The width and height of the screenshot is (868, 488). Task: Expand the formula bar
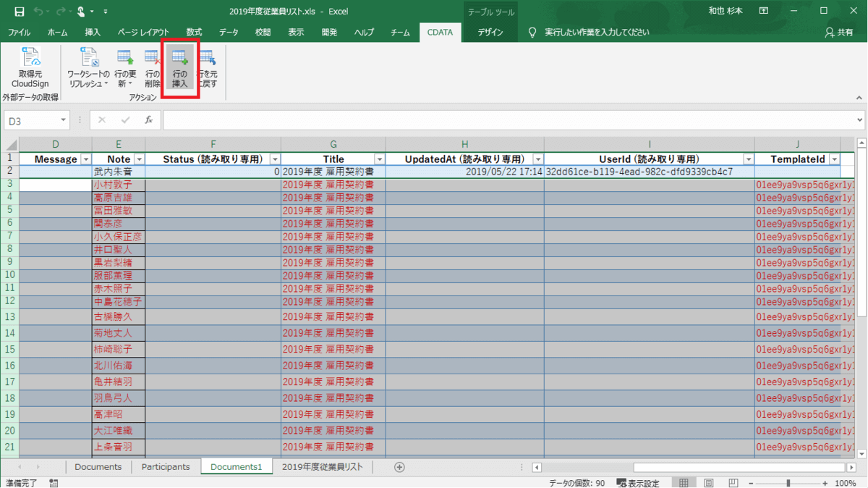(x=859, y=119)
